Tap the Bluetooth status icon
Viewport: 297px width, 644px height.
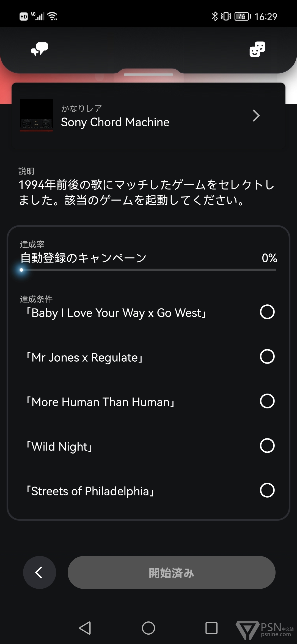coord(215,16)
